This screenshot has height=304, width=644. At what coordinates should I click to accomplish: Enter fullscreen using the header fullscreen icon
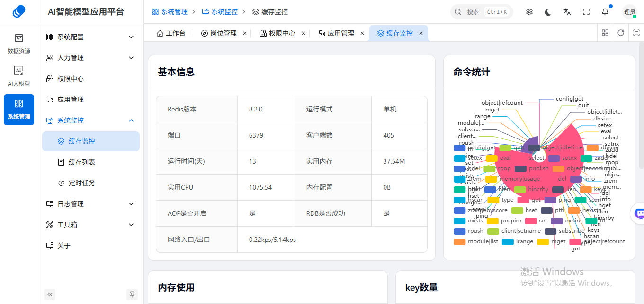[x=586, y=12]
